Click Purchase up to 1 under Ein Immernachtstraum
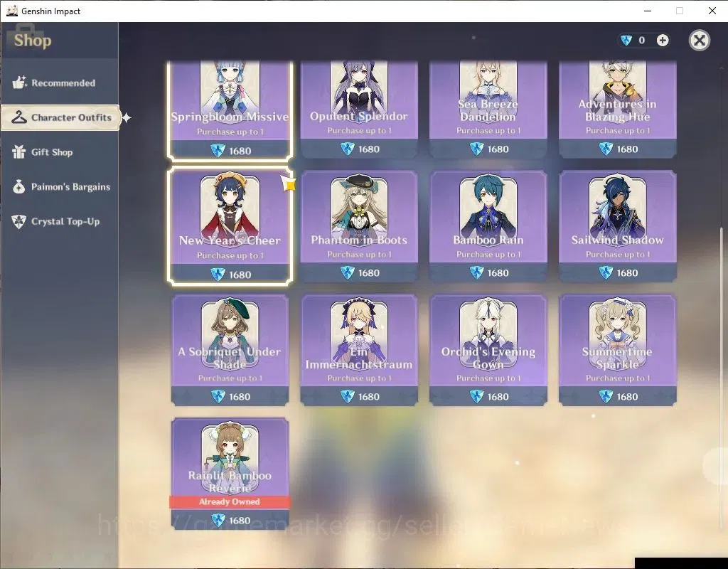Image resolution: width=728 pixels, height=569 pixels. point(359,378)
